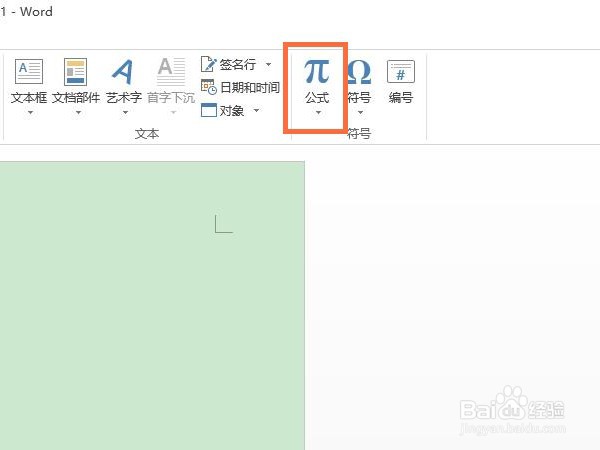
Task: Click the Number (编号) hash icon
Action: pos(401,72)
